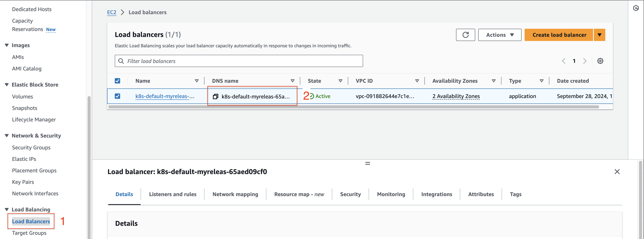Open Key Pairs in sidebar

[x=23, y=182]
